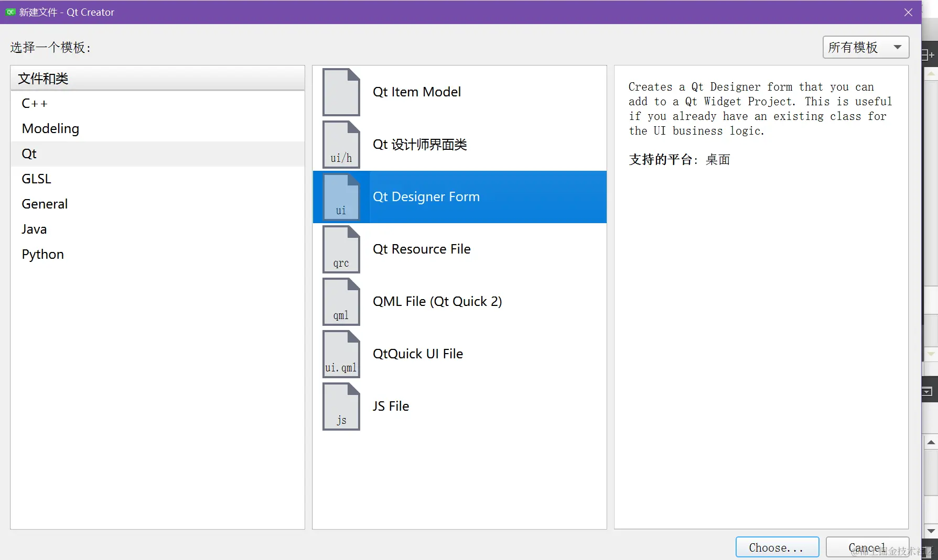Click the Choose... button
Screen dimensions: 938x560
pos(777,547)
